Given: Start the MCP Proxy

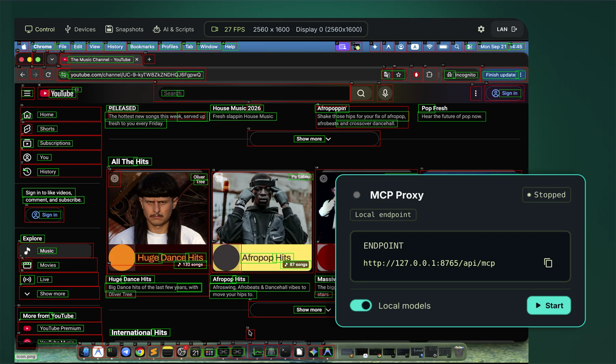Looking at the screenshot, I should pos(549,305).
